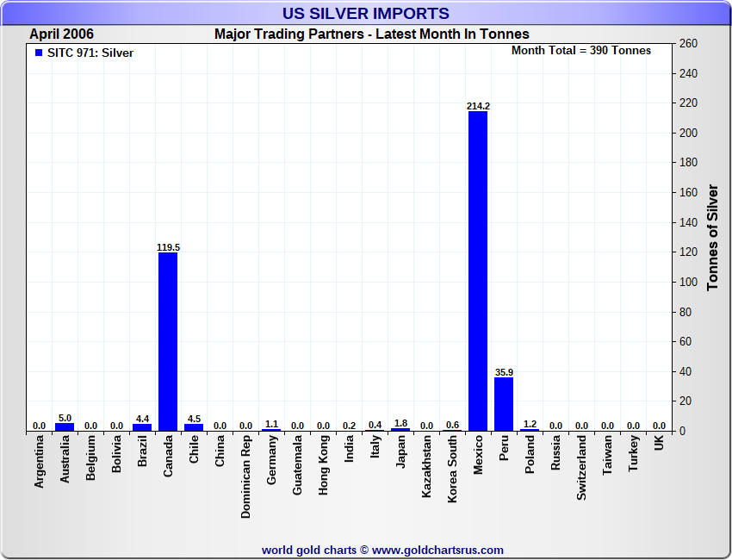
Task: Click the Switzerland x-axis label
Action: pos(581,468)
